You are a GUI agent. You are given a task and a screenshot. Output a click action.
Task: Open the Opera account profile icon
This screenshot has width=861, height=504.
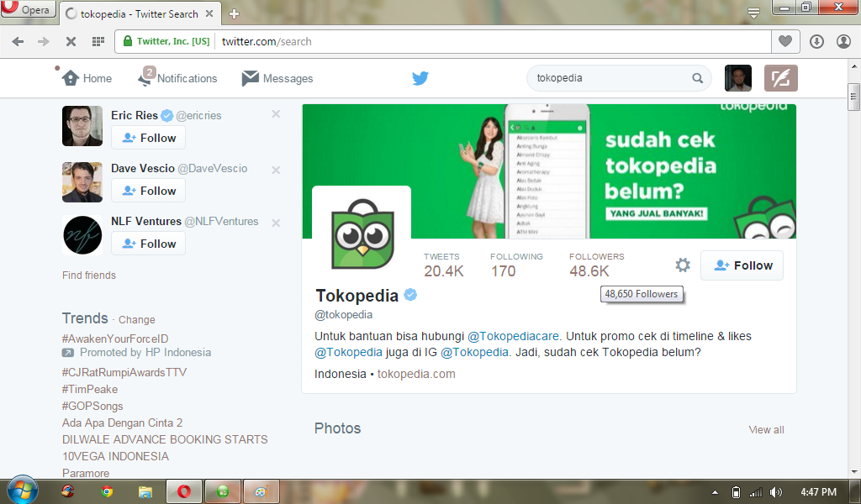(843, 42)
